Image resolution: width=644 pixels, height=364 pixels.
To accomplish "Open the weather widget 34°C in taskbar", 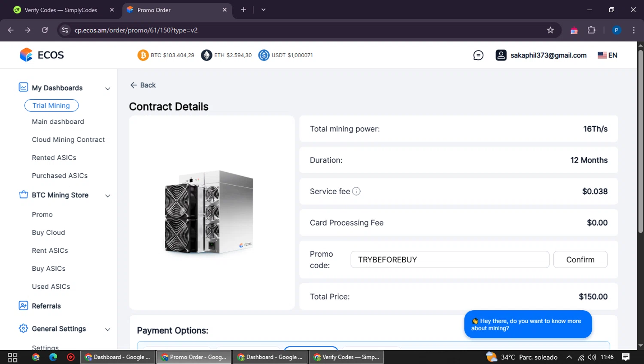I will pyautogui.click(x=522, y=357).
